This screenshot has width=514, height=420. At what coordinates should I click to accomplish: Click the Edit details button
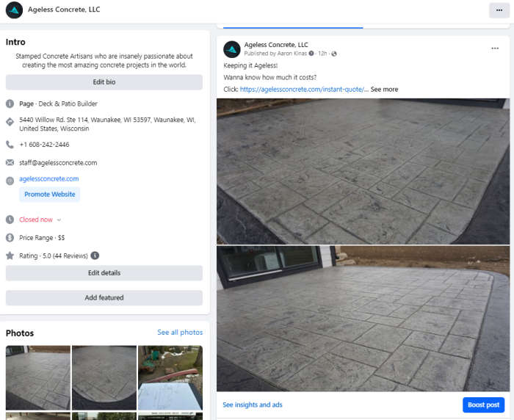click(x=104, y=273)
